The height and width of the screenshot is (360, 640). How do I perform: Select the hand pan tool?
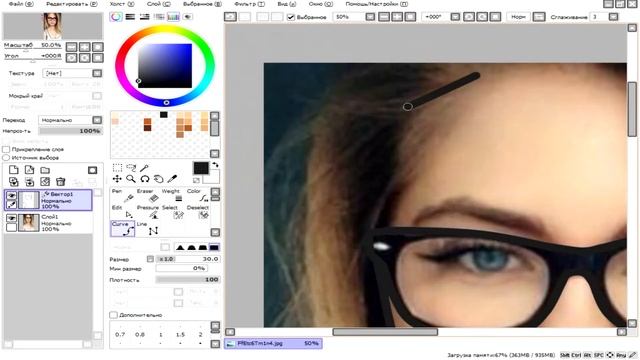click(x=158, y=179)
